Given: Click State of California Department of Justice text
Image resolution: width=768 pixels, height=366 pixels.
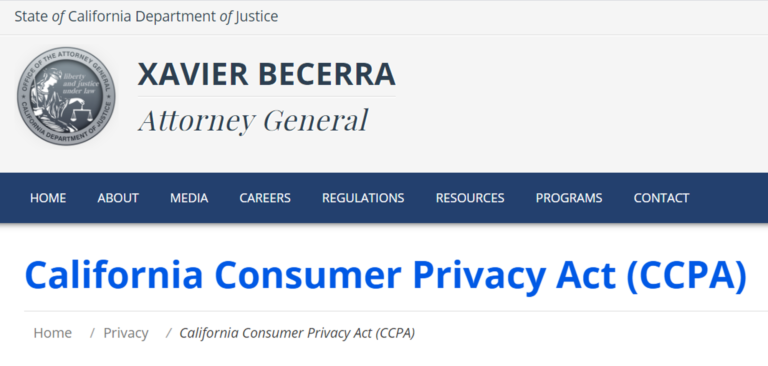Looking at the screenshot, I should 146,16.
